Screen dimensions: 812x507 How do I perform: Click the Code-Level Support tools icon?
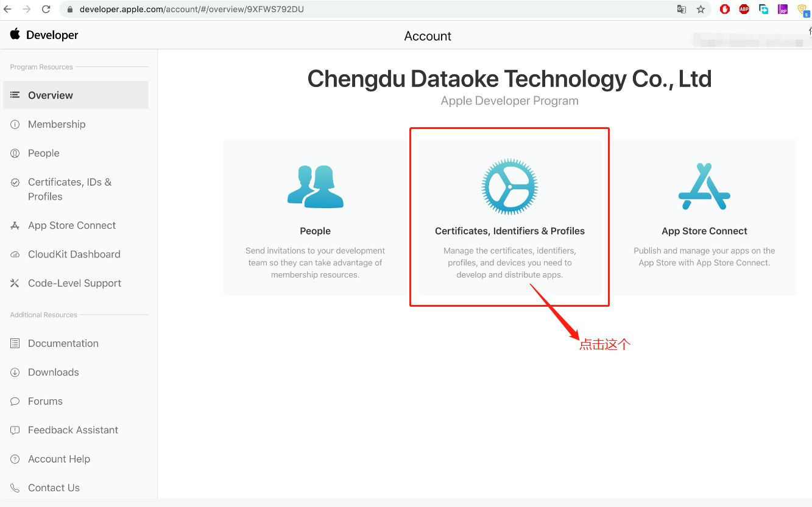coord(15,283)
